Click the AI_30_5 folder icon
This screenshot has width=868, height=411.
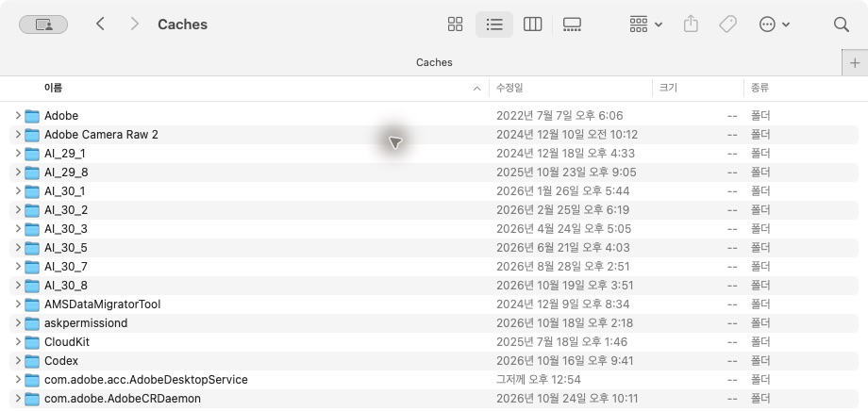(x=32, y=248)
